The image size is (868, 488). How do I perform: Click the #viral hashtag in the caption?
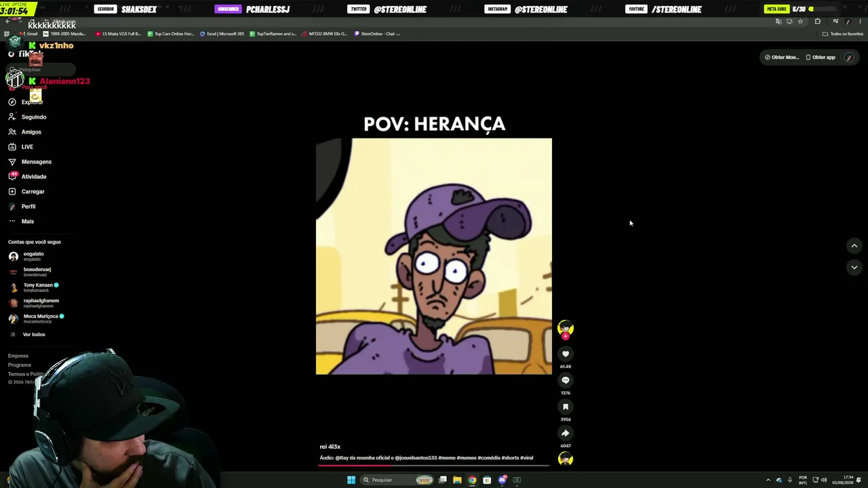click(527, 458)
